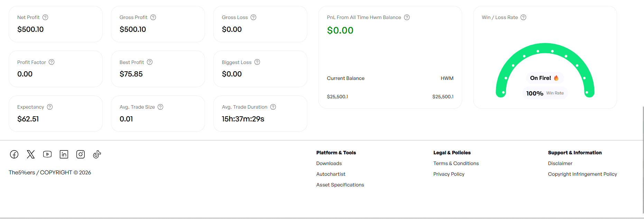This screenshot has width=644, height=219.
Task: Show the Gross Loss help tooltip icon
Action: [253, 17]
